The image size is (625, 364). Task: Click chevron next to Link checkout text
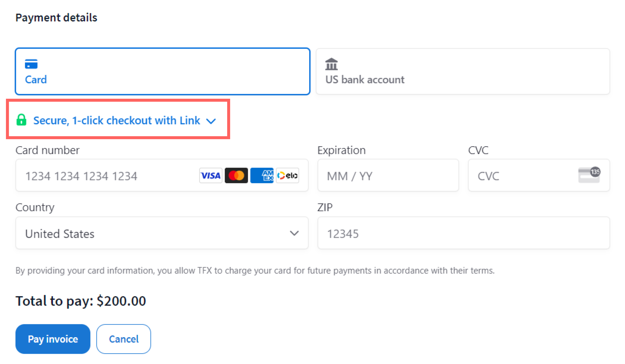211,121
